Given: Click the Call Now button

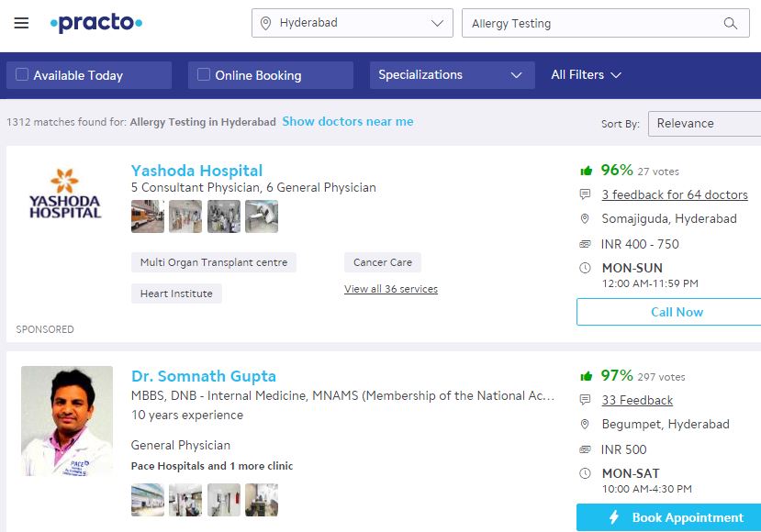Looking at the screenshot, I should coord(669,312).
